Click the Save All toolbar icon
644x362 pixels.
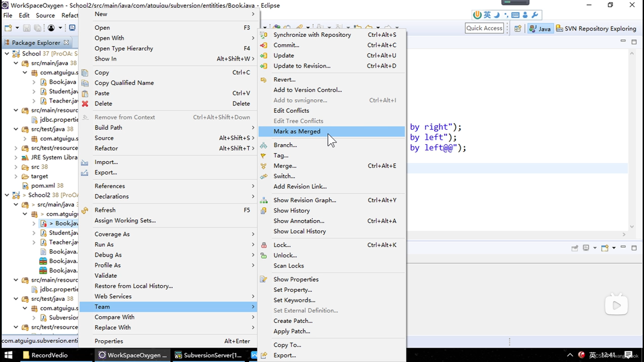38,28
